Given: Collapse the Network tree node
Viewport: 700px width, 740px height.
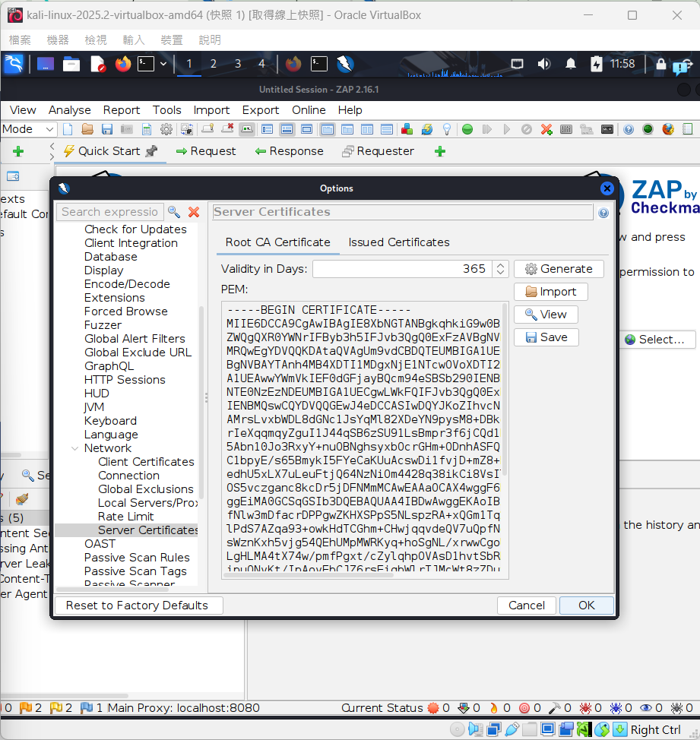Looking at the screenshot, I should (x=74, y=448).
